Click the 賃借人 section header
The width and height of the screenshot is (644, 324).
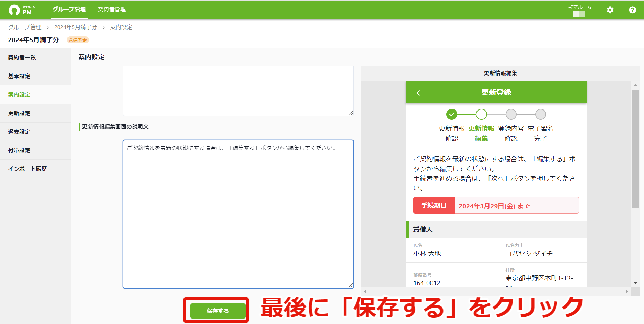click(x=496, y=229)
